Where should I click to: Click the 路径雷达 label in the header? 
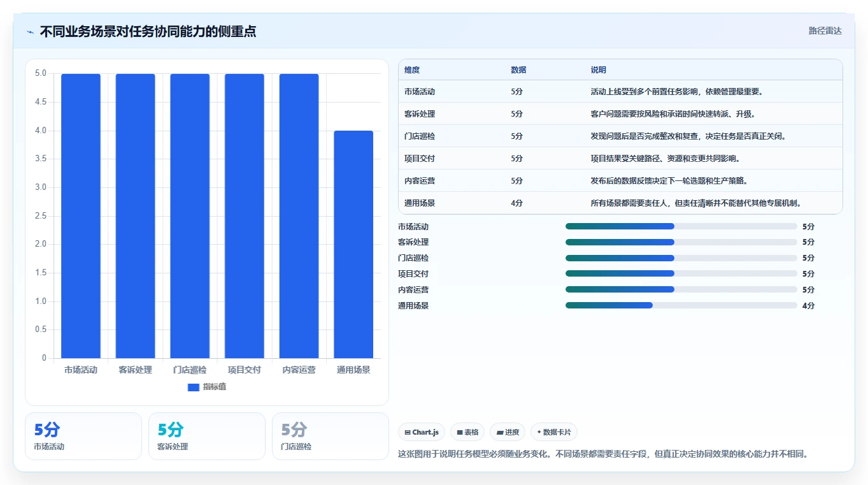pos(825,31)
